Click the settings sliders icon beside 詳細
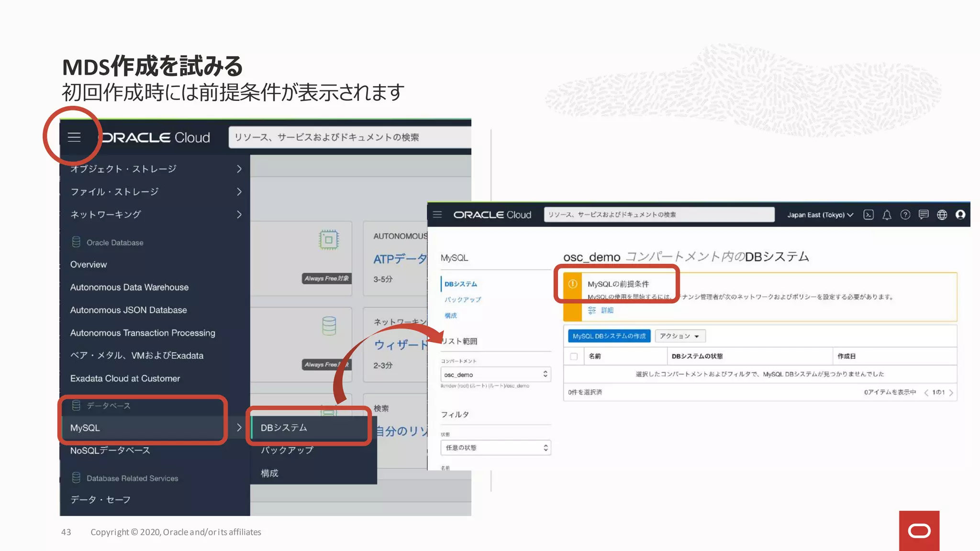 [592, 310]
